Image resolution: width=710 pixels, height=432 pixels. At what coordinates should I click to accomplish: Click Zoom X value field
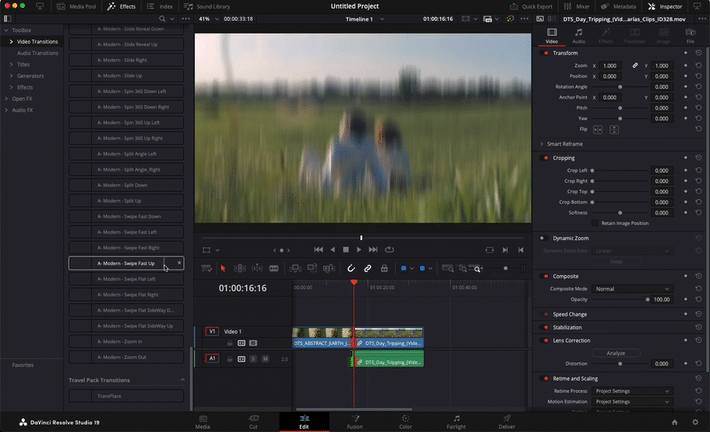click(x=609, y=66)
